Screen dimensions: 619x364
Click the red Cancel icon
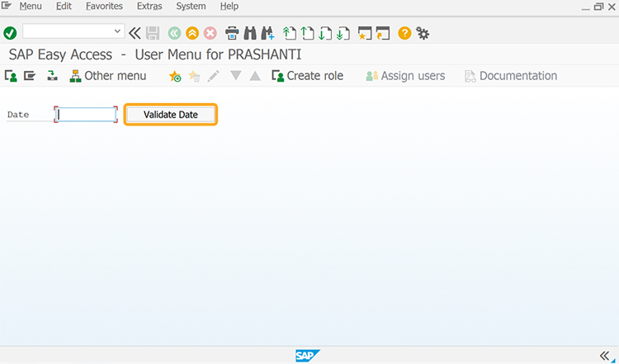[210, 33]
